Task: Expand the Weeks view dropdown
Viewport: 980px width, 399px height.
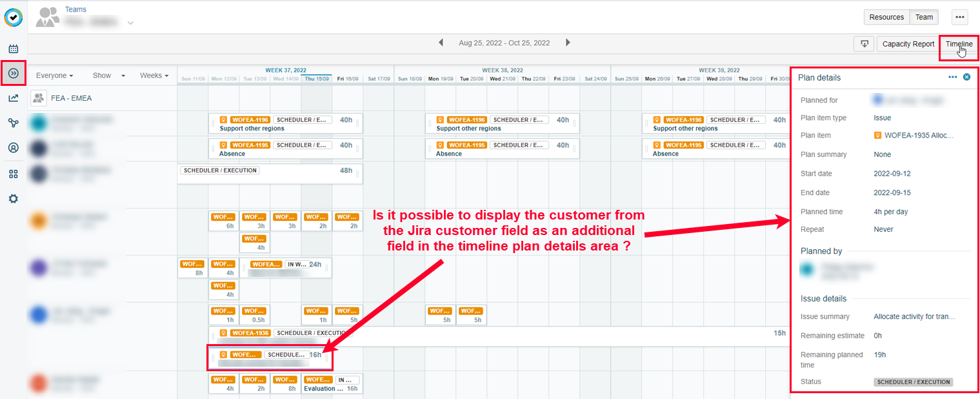Action: pos(154,76)
